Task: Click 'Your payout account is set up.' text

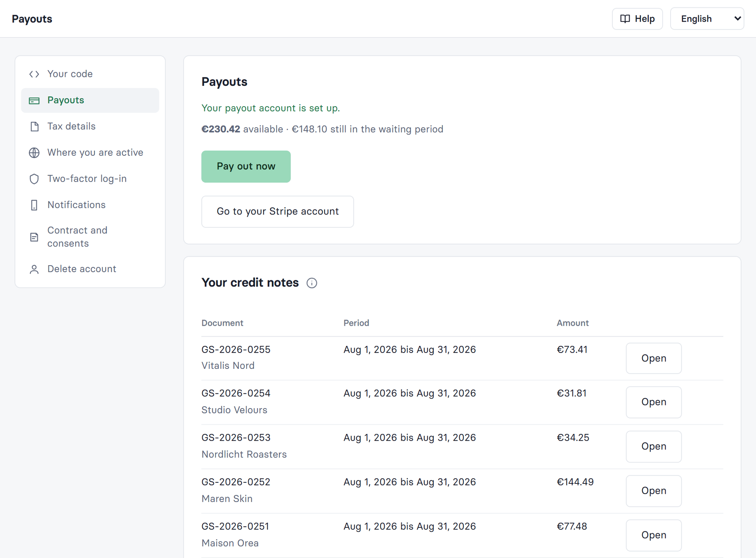Action: click(x=271, y=108)
